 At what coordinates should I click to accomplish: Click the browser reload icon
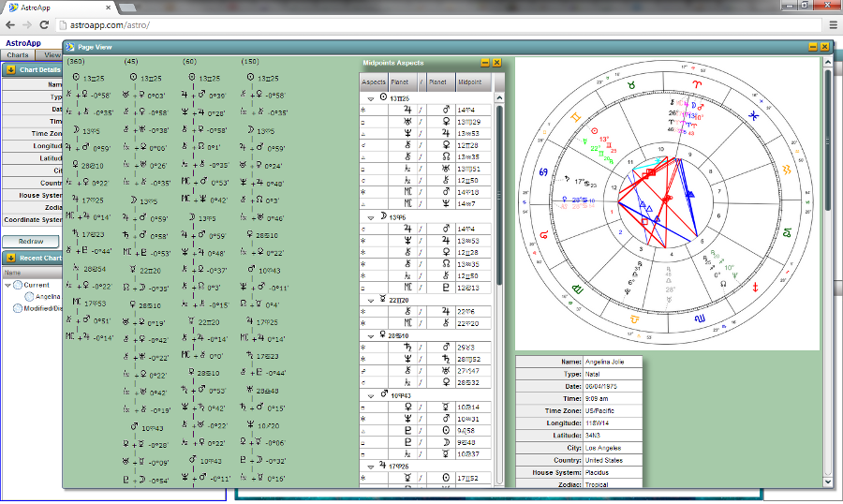[x=44, y=24]
